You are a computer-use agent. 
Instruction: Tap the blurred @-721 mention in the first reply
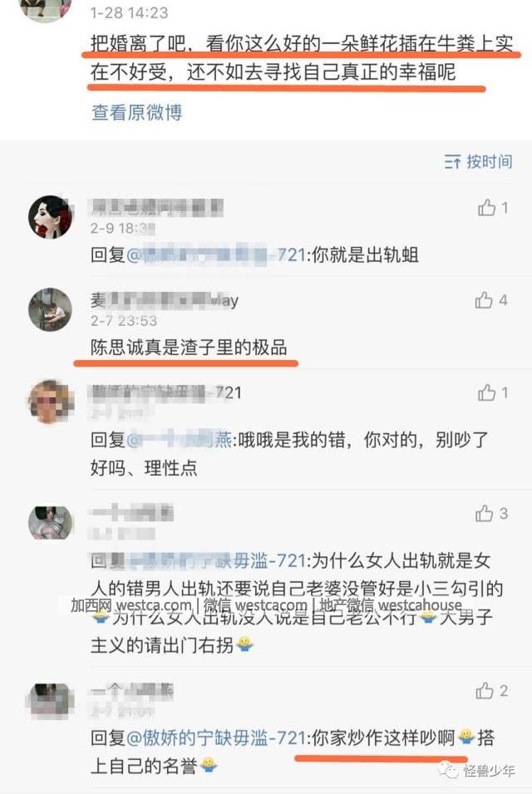click(x=215, y=254)
